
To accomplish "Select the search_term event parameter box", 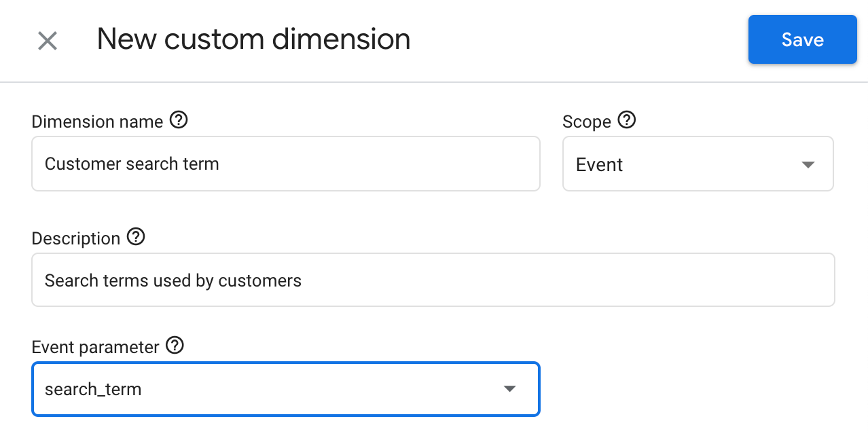I will [285, 388].
